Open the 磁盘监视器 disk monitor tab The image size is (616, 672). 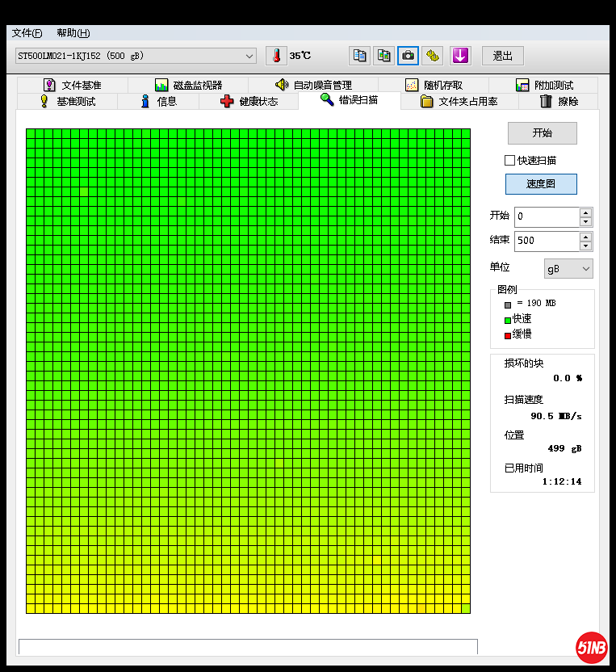pos(188,85)
